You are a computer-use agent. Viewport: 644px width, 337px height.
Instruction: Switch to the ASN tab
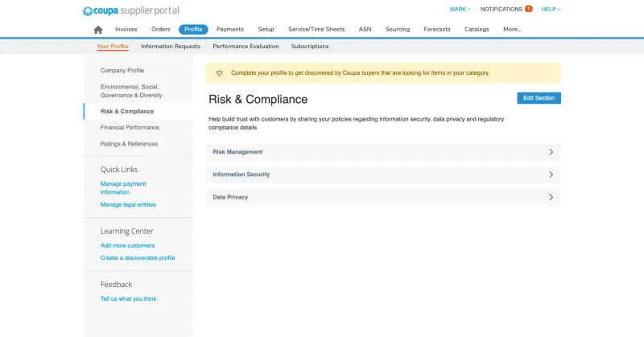[365, 29]
